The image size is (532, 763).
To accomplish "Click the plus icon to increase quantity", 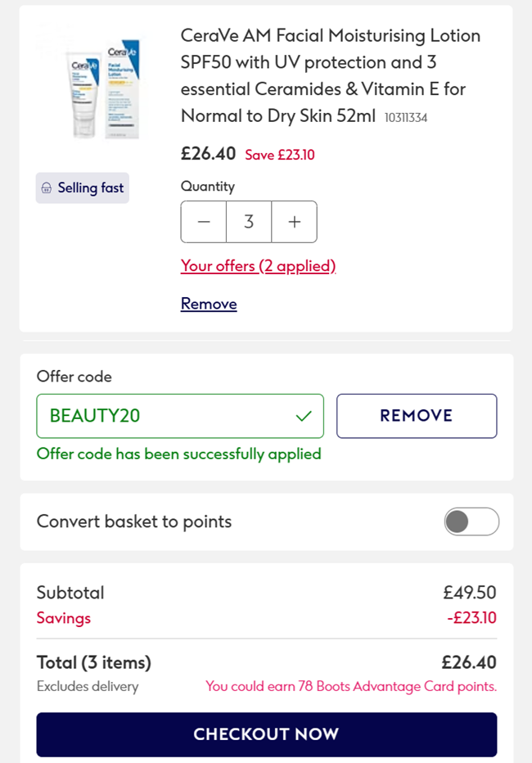I will [295, 221].
